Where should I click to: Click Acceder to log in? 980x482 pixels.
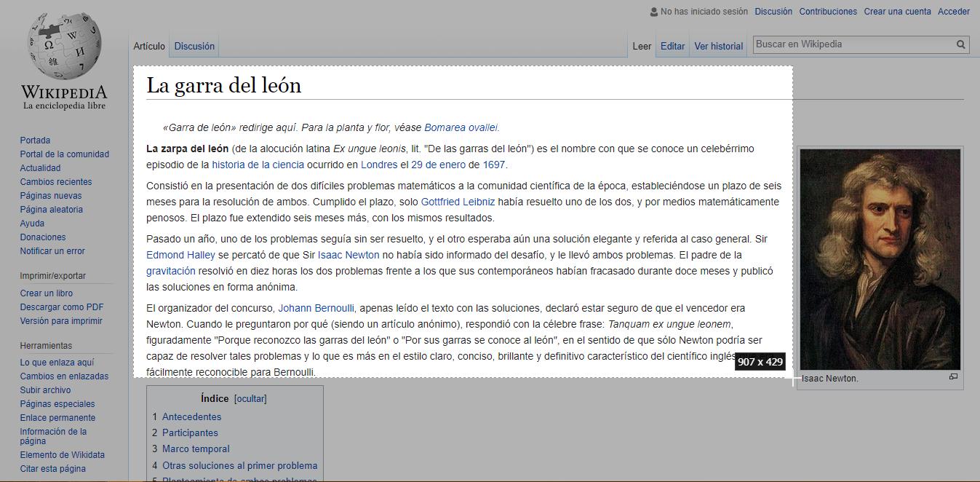(954, 12)
